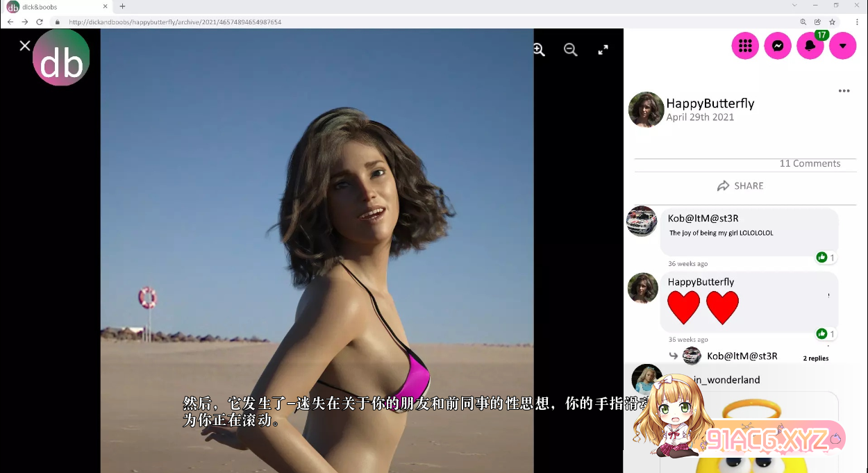Open the Messenger chat icon

tap(777, 45)
